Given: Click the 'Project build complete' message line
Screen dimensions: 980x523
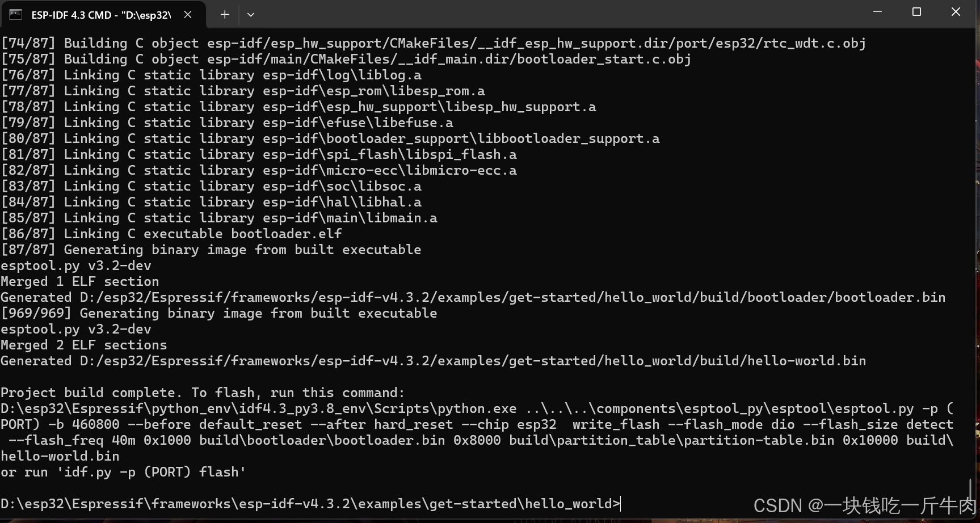Looking at the screenshot, I should [201, 392].
